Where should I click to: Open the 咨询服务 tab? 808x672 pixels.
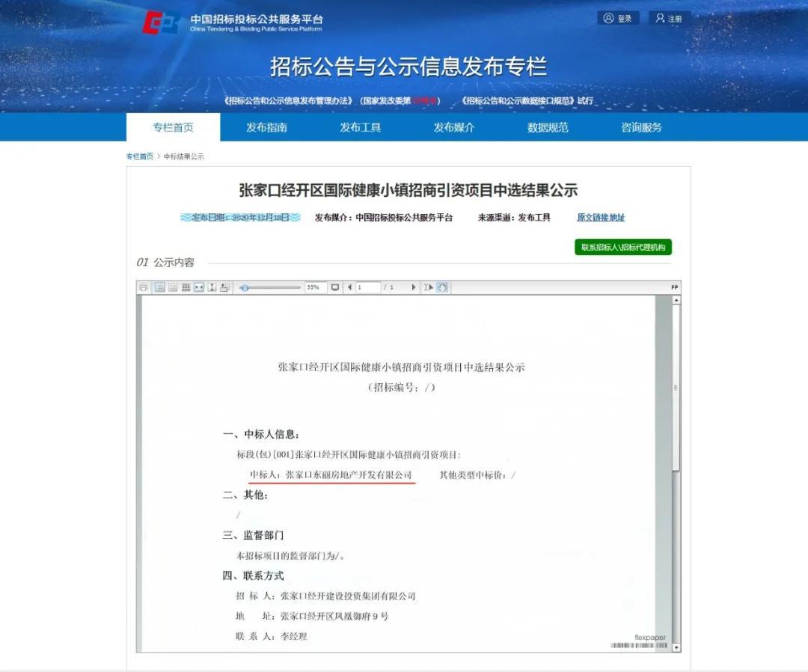[x=642, y=127]
